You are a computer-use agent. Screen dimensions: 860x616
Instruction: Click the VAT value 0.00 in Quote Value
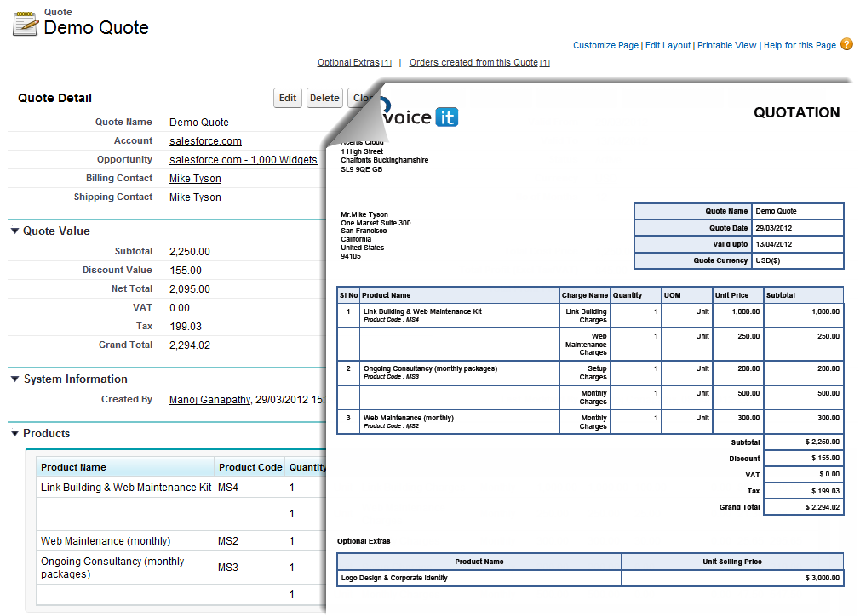[x=180, y=307]
